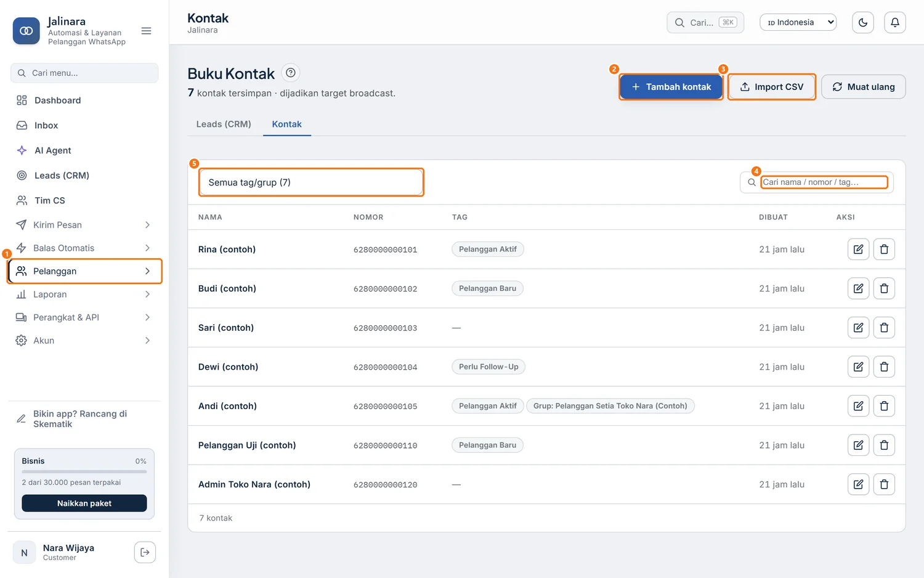The image size is (924, 578).
Task: Open Tim CS in sidebar
Action: click(84, 200)
